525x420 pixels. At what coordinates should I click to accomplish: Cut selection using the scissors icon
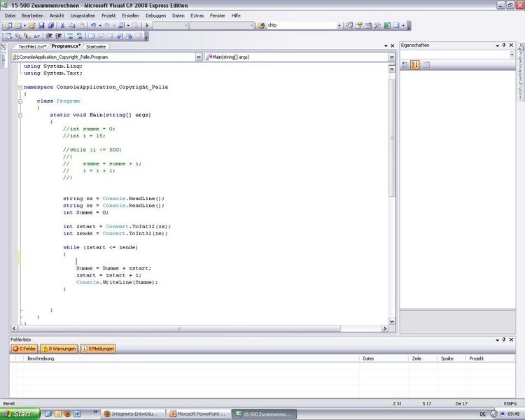click(62, 25)
